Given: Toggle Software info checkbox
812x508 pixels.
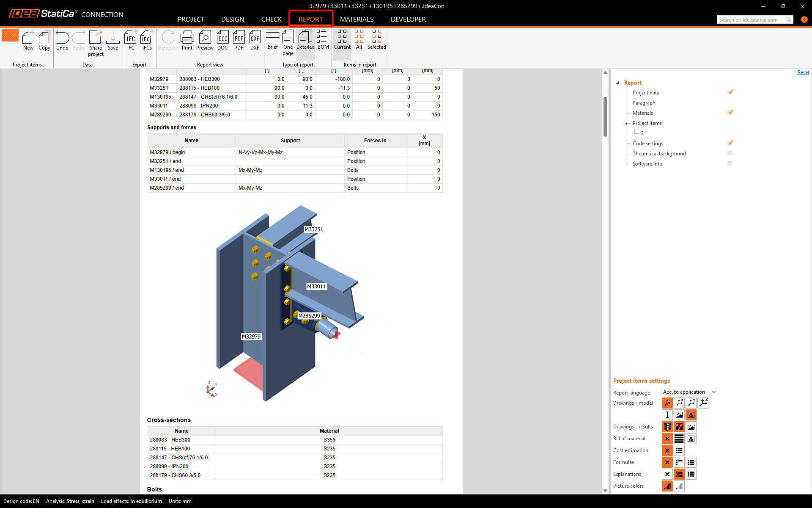Looking at the screenshot, I should [x=730, y=163].
